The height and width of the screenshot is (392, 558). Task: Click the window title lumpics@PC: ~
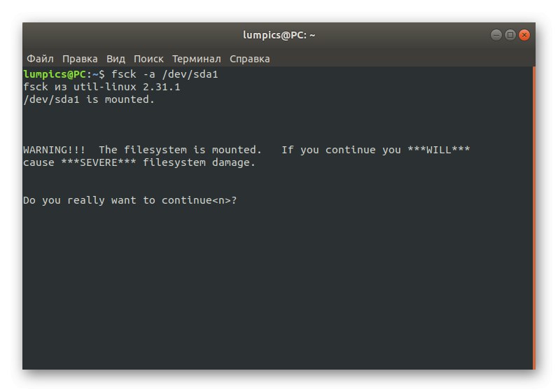point(279,34)
